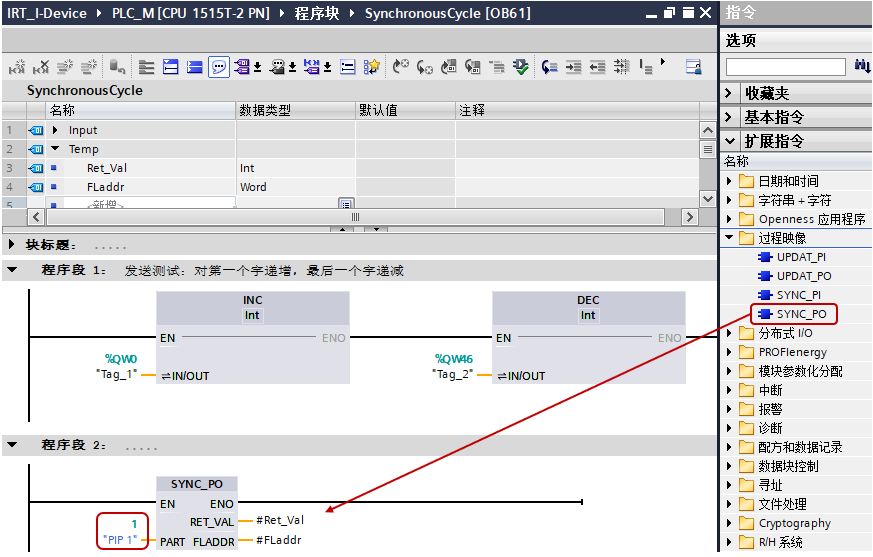Click the interface table scroll up arrow
873x557 pixels.
[708, 130]
